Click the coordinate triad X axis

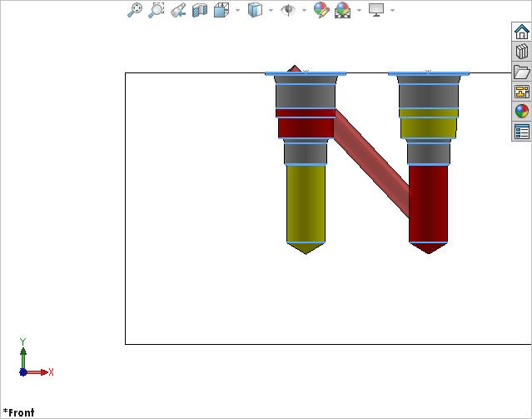pos(39,372)
